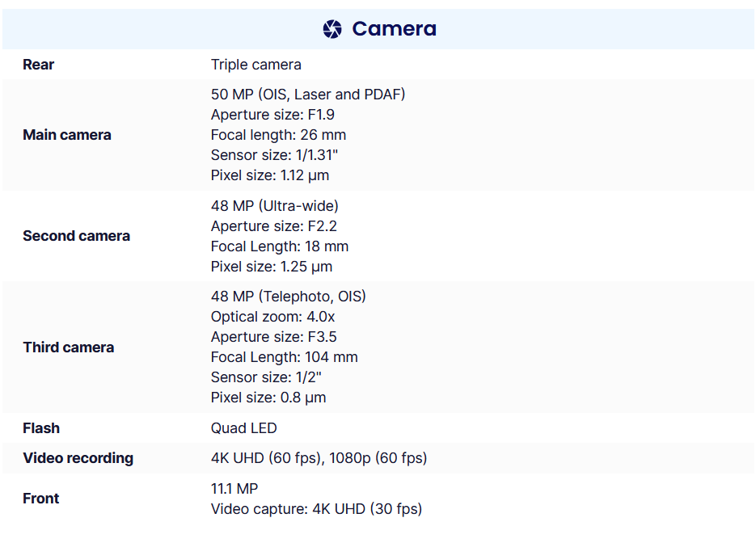Select the Rear row label
This screenshot has height=543, width=756.
39,65
